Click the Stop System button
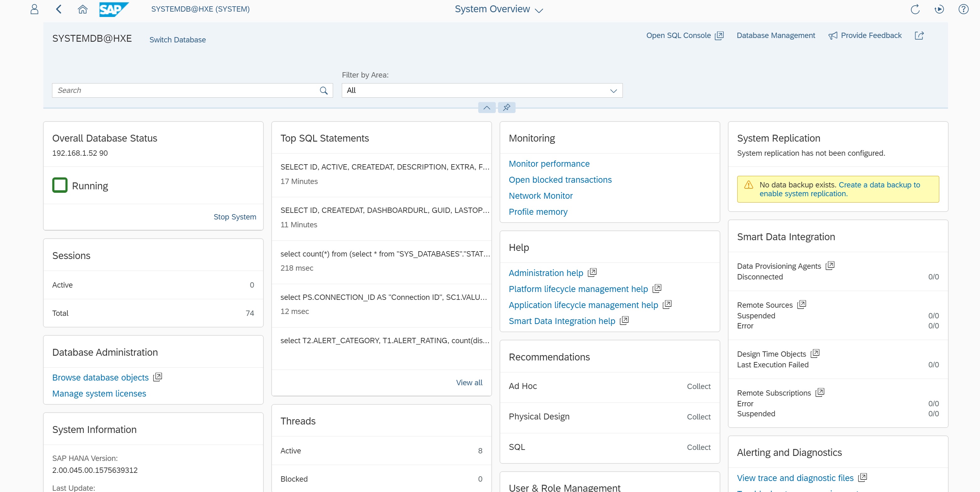The image size is (980, 492). pos(234,217)
